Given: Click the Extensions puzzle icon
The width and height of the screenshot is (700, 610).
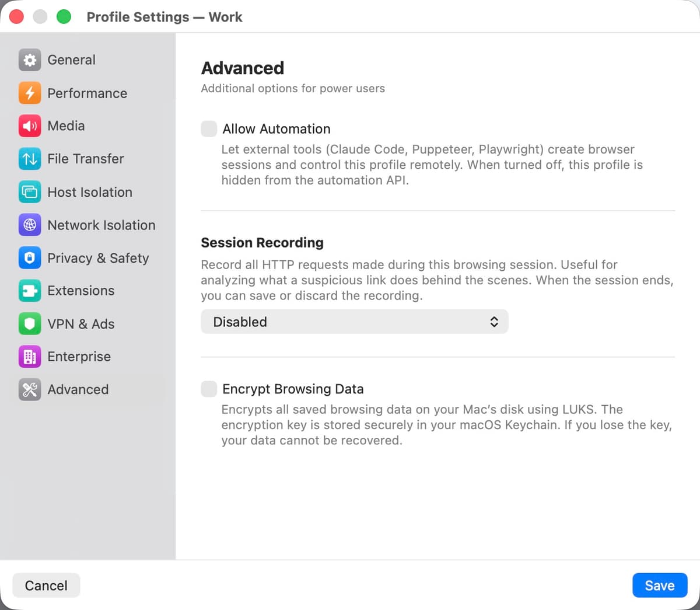Looking at the screenshot, I should [30, 291].
